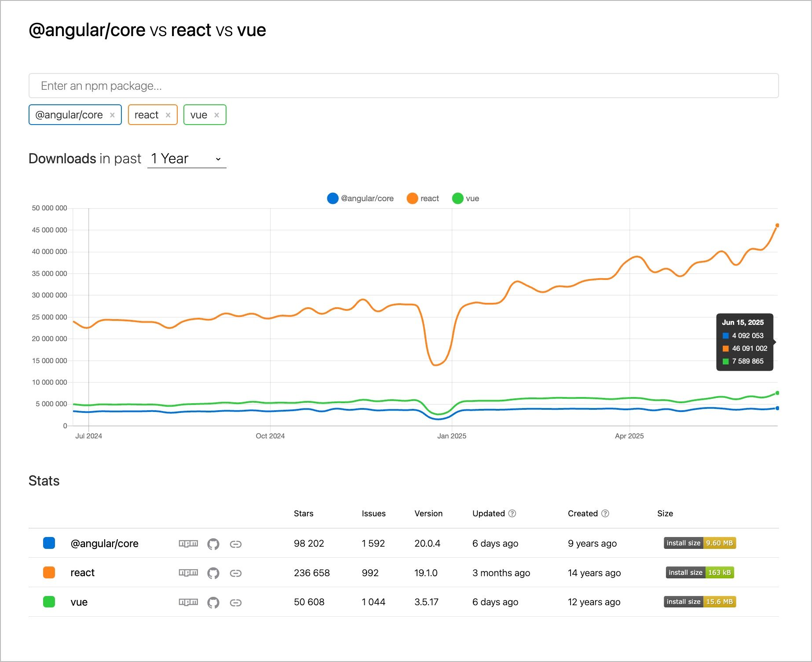Click '14 years ago' created cell

tap(594, 573)
